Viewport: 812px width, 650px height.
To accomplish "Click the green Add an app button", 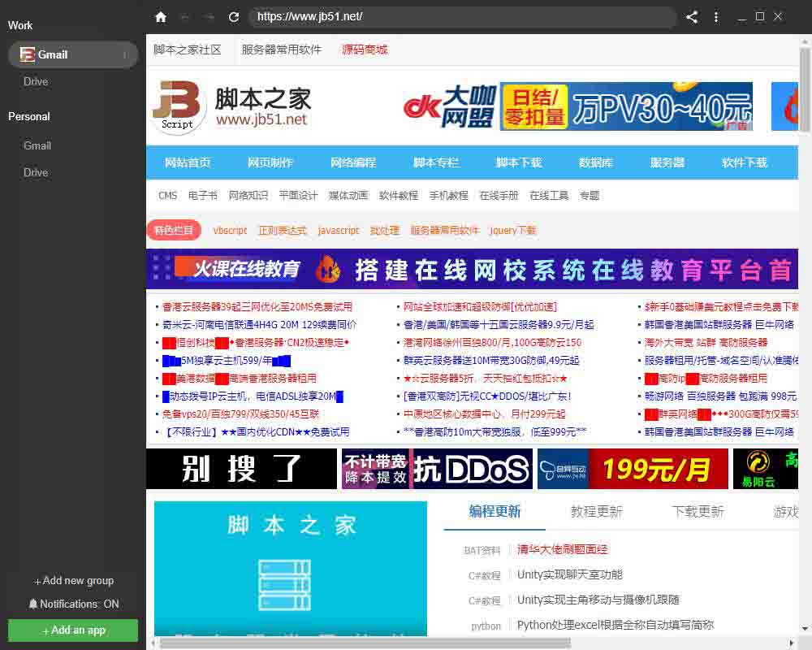I will pos(72,630).
